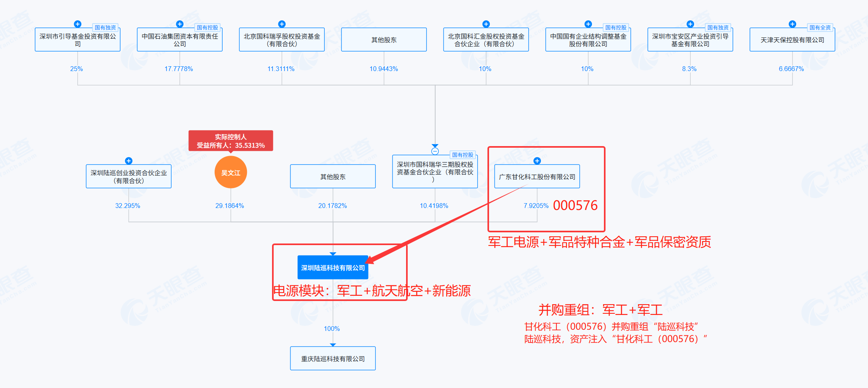Expand 深圳市宝安区产业投资引导基金 plus icon
This screenshot has width=868, height=388.
pyautogui.click(x=690, y=24)
